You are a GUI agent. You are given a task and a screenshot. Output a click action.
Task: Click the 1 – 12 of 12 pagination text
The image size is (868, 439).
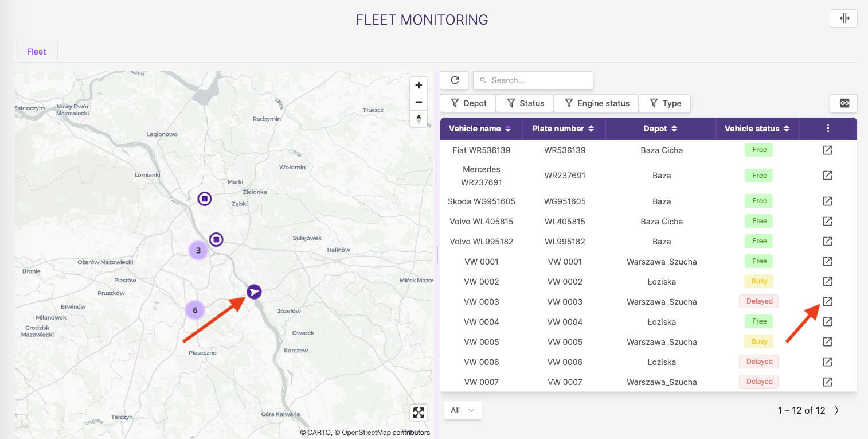[x=801, y=410]
